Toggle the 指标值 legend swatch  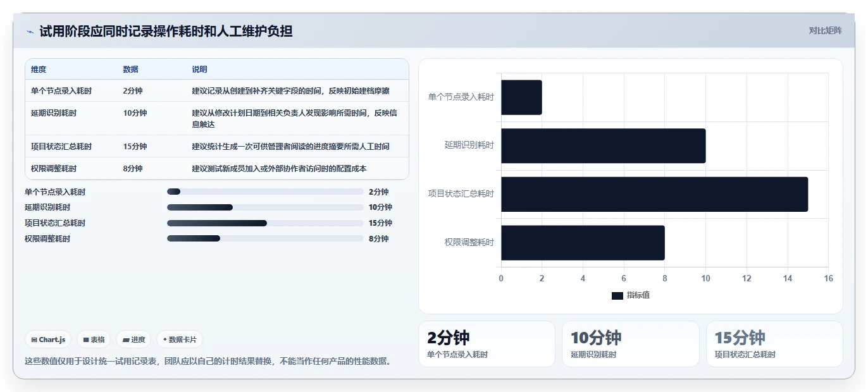click(617, 296)
